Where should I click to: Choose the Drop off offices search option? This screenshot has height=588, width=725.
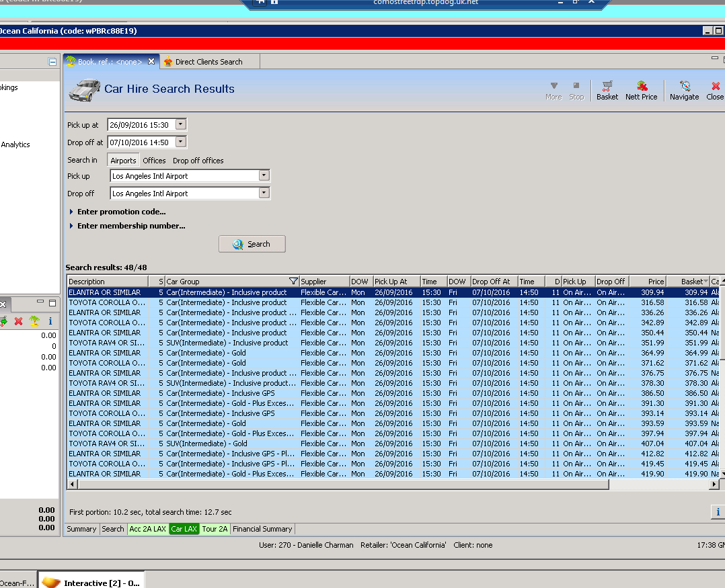[198, 161]
